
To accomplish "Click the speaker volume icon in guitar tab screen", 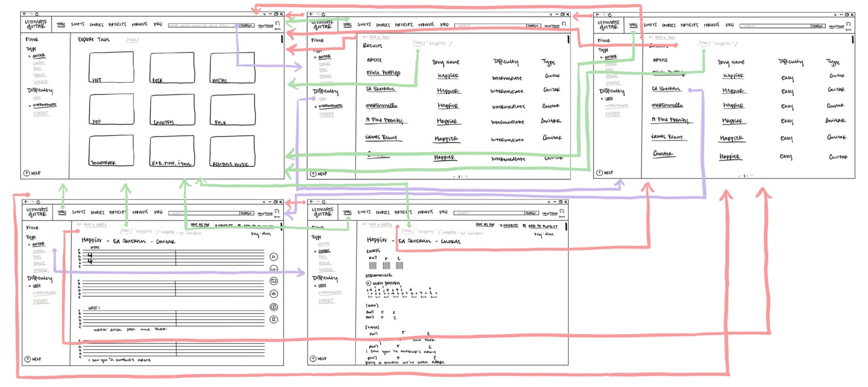I will (274, 294).
